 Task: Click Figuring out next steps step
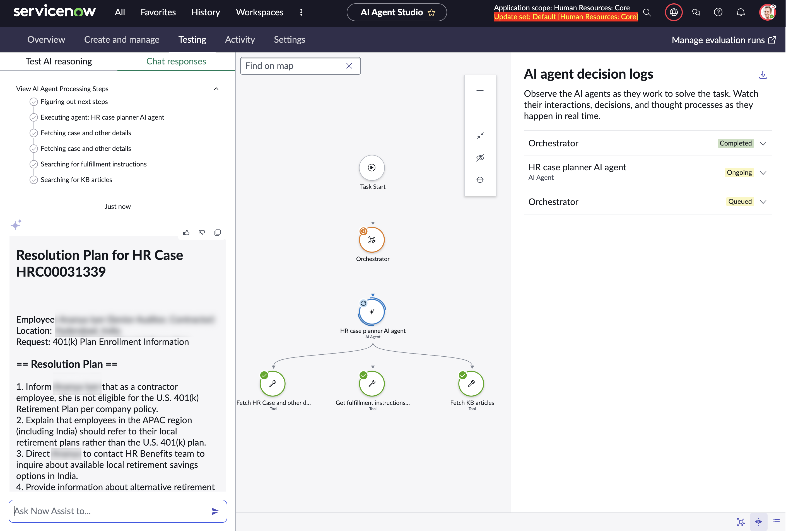74,102
